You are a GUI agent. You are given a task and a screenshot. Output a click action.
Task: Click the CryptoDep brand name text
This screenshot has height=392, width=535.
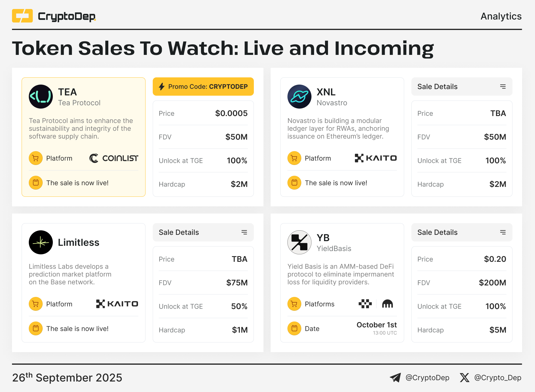(67, 16)
